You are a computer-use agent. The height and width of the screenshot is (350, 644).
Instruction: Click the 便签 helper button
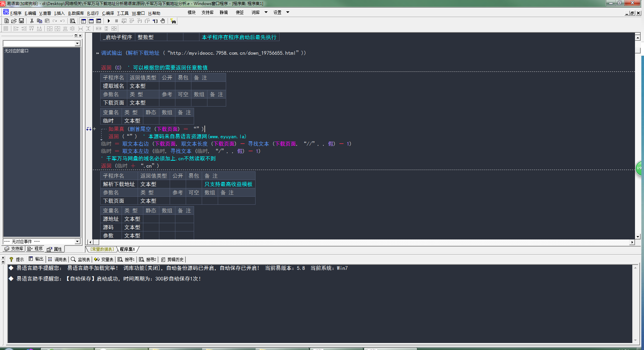[x=240, y=12]
